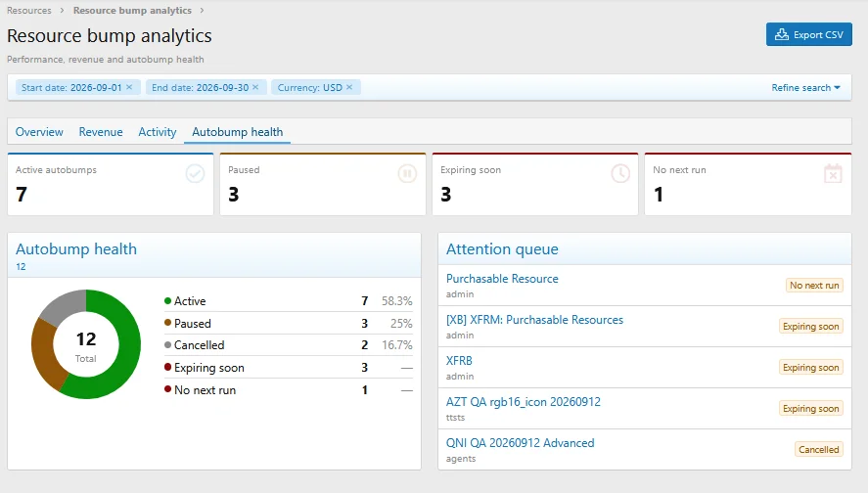Remove the End date filter chip

(x=255, y=87)
